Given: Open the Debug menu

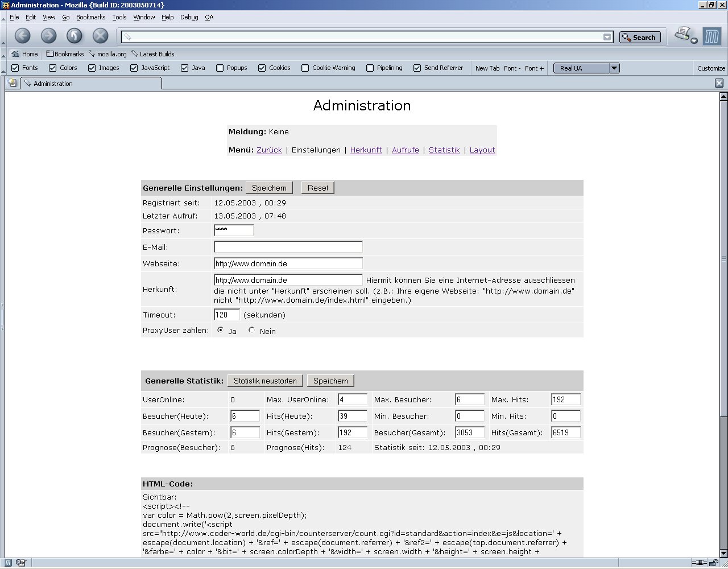Looking at the screenshot, I should pyautogui.click(x=189, y=17).
